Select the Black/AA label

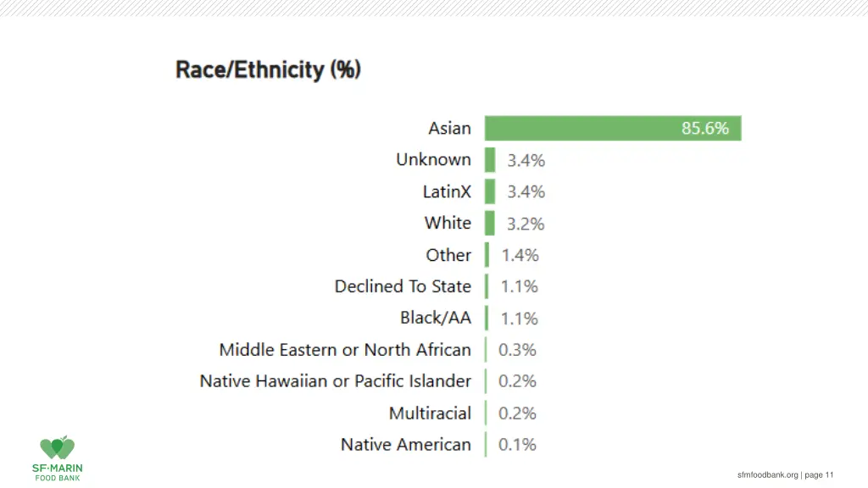pos(436,319)
